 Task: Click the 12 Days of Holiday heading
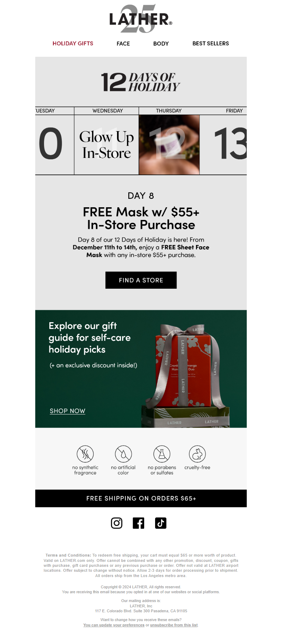tap(141, 82)
